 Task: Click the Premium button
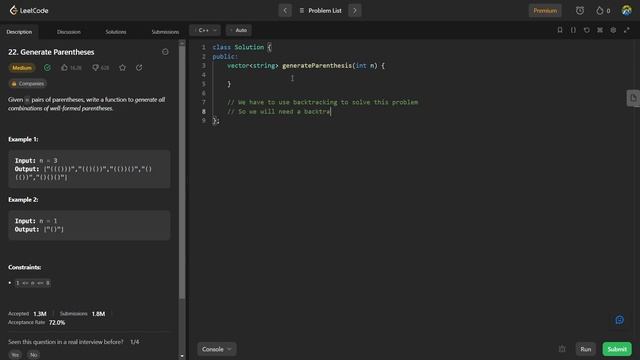545,11
